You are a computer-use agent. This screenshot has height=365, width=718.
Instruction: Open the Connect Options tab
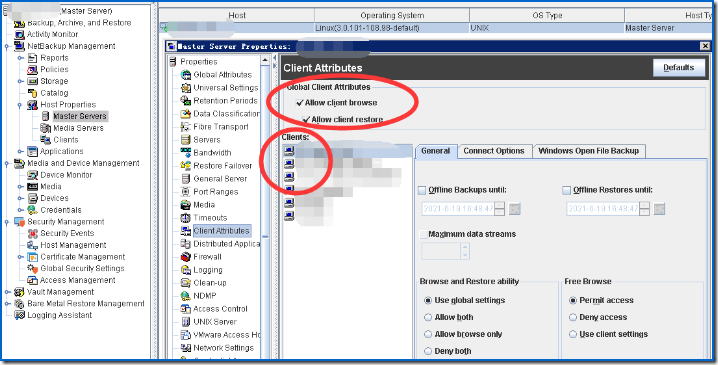pos(494,151)
